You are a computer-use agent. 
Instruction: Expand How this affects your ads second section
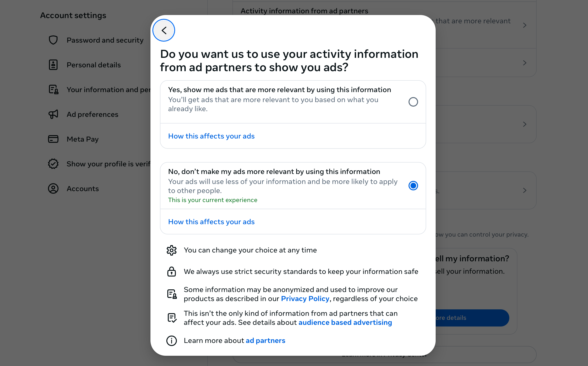(x=211, y=221)
